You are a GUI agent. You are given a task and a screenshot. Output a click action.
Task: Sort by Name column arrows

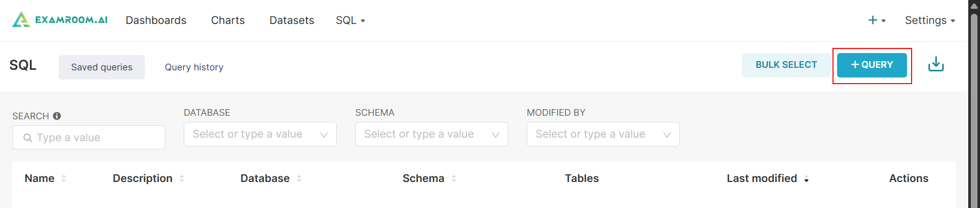click(x=64, y=178)
